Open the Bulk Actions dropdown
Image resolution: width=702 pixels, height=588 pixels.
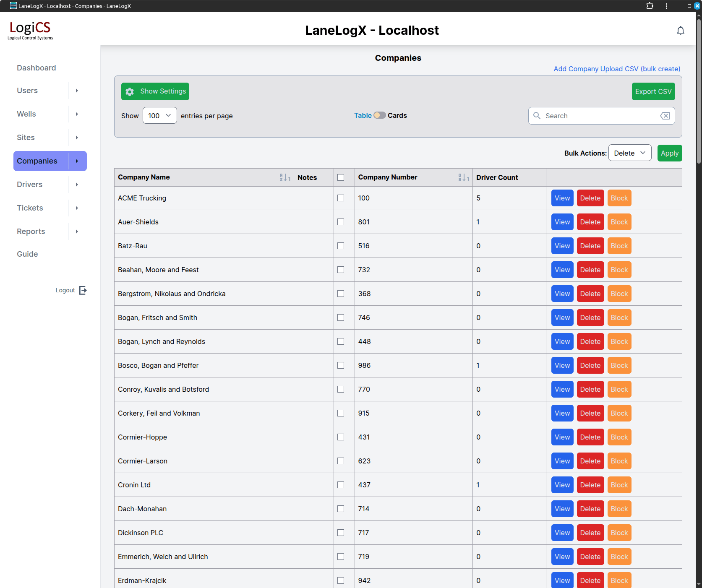(629, 153)
